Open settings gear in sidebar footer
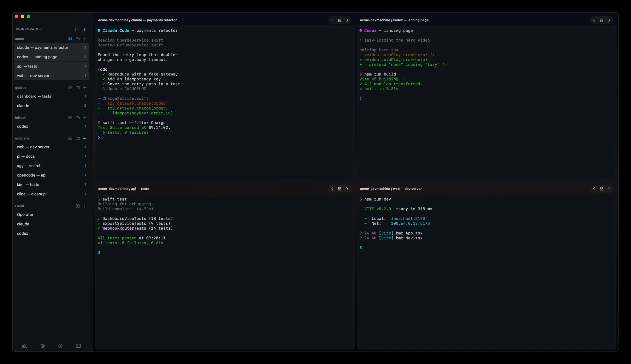The width and height of the screenshot is (631, 364). pyautogui.click(x=61, y=346)
